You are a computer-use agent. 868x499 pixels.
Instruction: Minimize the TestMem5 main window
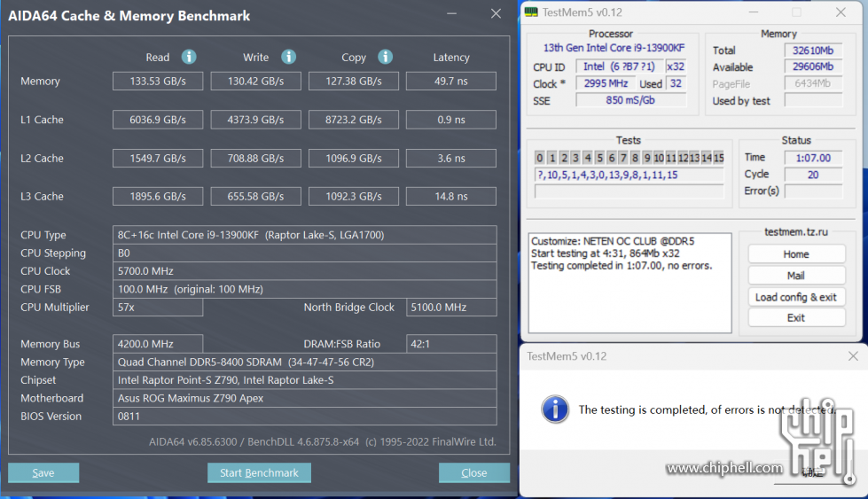click(x=754, y=12)
